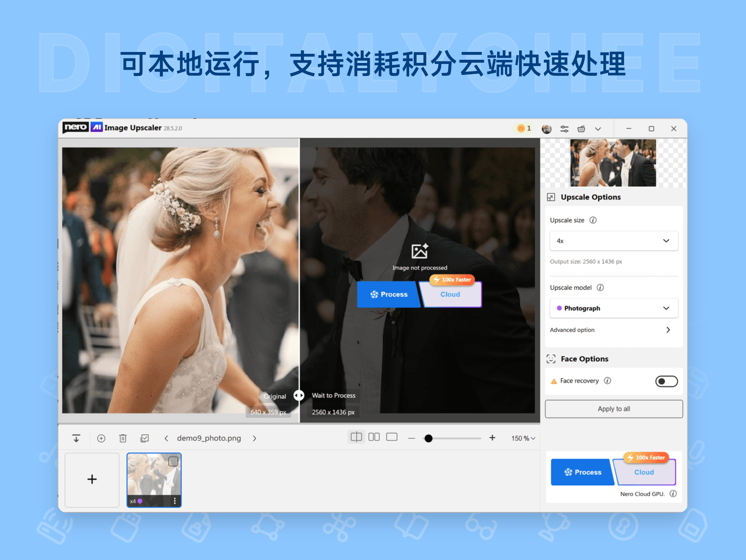Click the export download icon
Image resolution: width=746 pixels, height=560 pixels.
coord(76,438)
